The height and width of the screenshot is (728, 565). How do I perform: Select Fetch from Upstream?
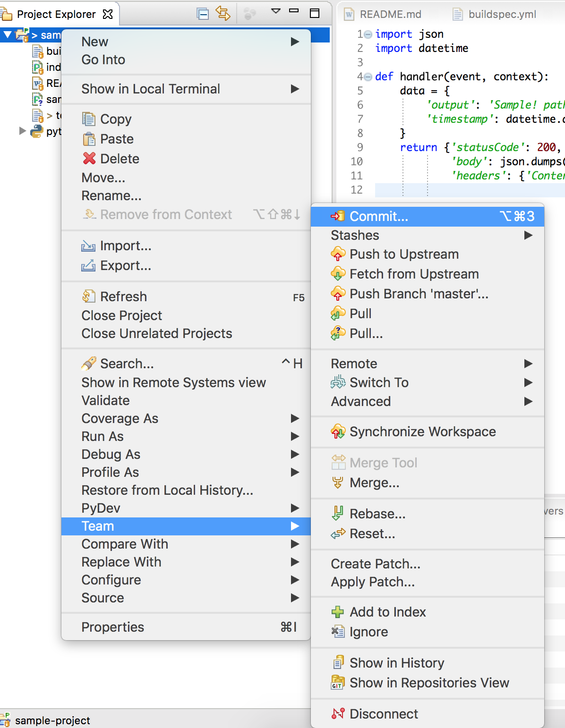(414, 274)
